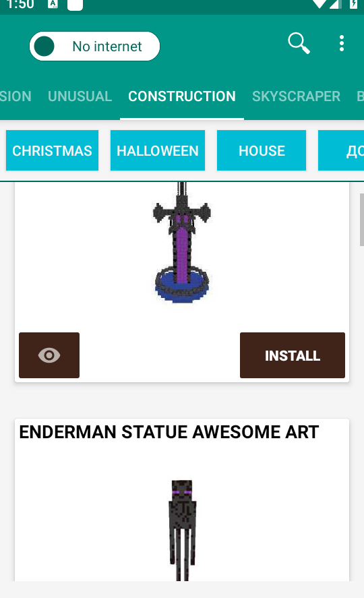364x598 pixels.
Task: Open the search magnifier icon
Action: [x=299, y=43]
